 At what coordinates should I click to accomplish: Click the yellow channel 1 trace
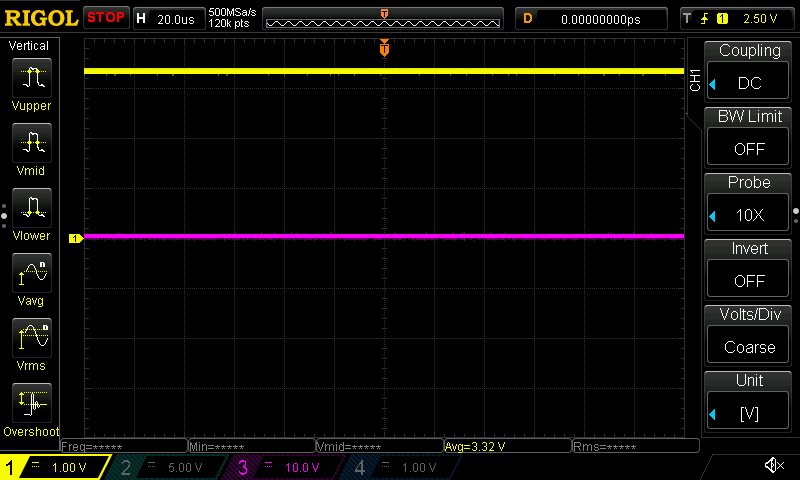[384, 71]
